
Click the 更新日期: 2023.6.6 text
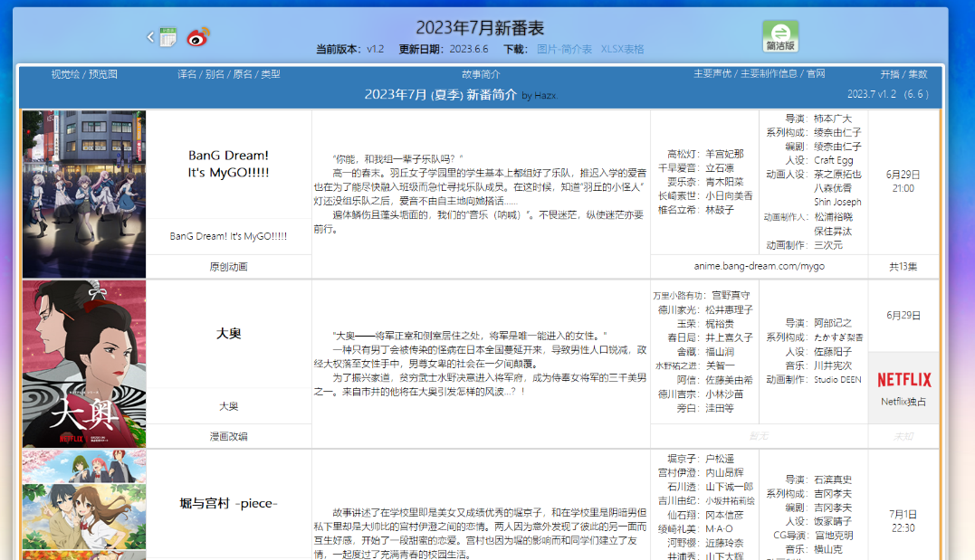[x=444, y=49]
